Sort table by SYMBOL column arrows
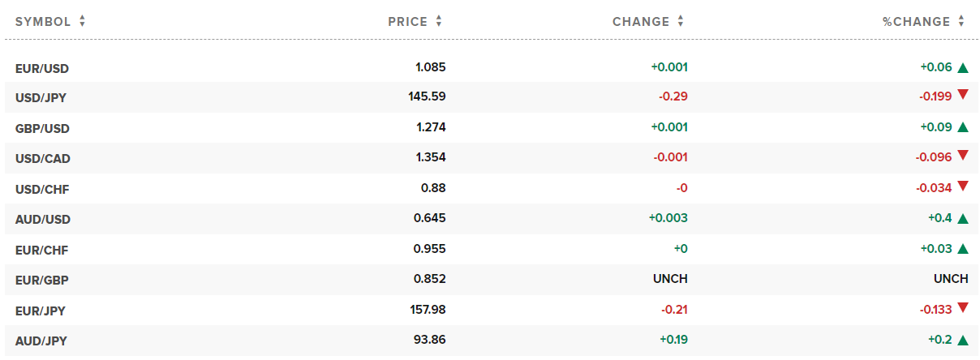The height and width of the screenshot is (360, 980). click(x=82, y=22)
